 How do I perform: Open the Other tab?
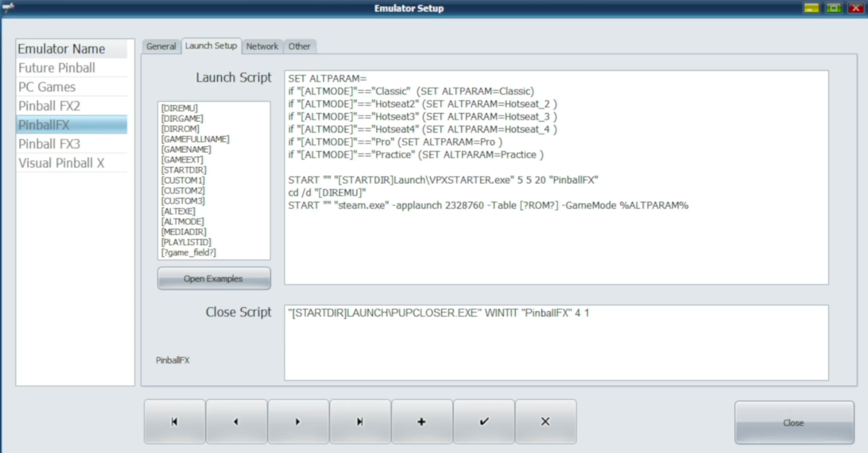300,46
